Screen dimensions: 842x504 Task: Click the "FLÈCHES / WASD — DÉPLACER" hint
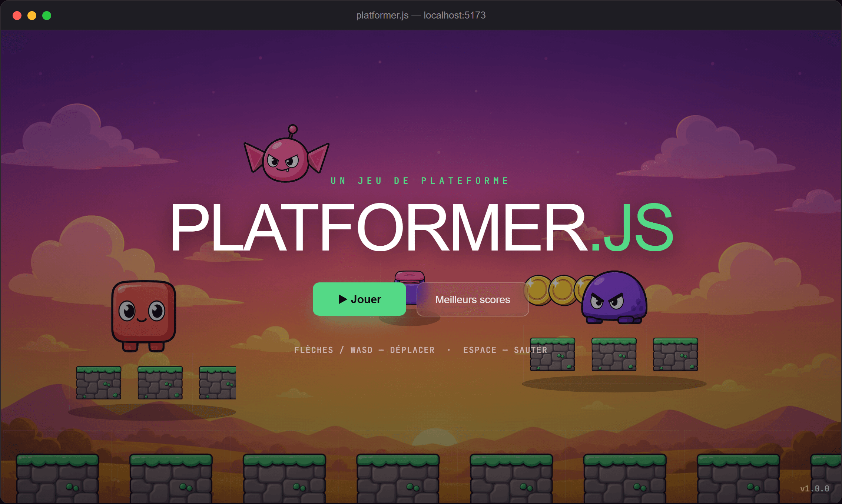364,350
